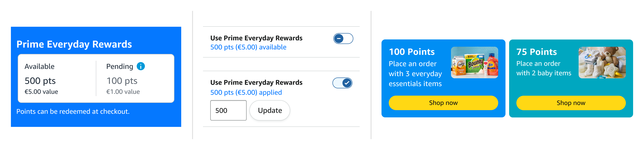The image size is (644, 150).
Task: Click the info icon next to Pending
Action: pos(141,66)
